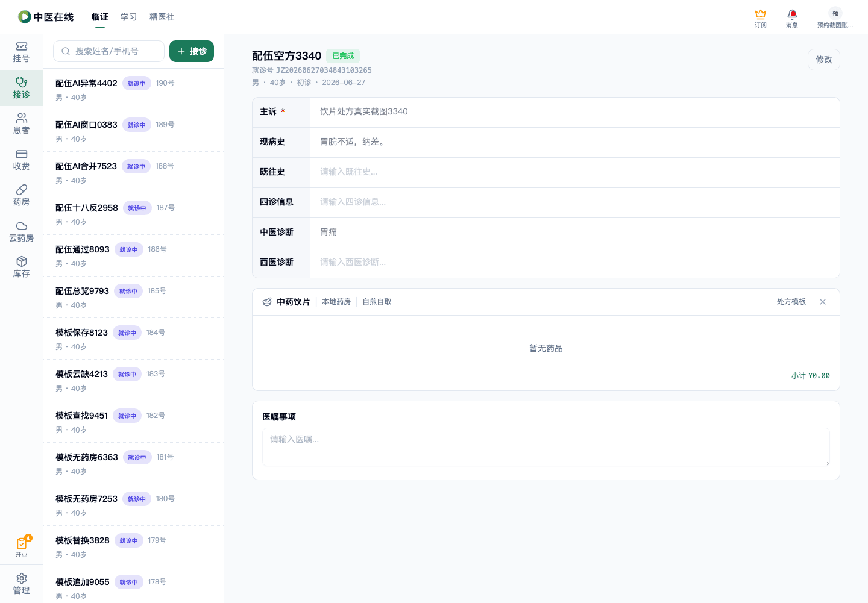The image size is (868, 603).
Task: Open the 库存 inventory box icon
Action: (x=21, y=267)
